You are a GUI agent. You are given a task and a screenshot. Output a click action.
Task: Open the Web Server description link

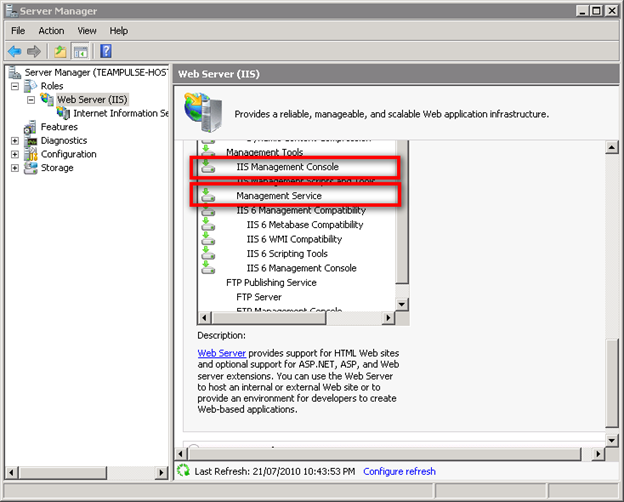click(x=222, y=353)
